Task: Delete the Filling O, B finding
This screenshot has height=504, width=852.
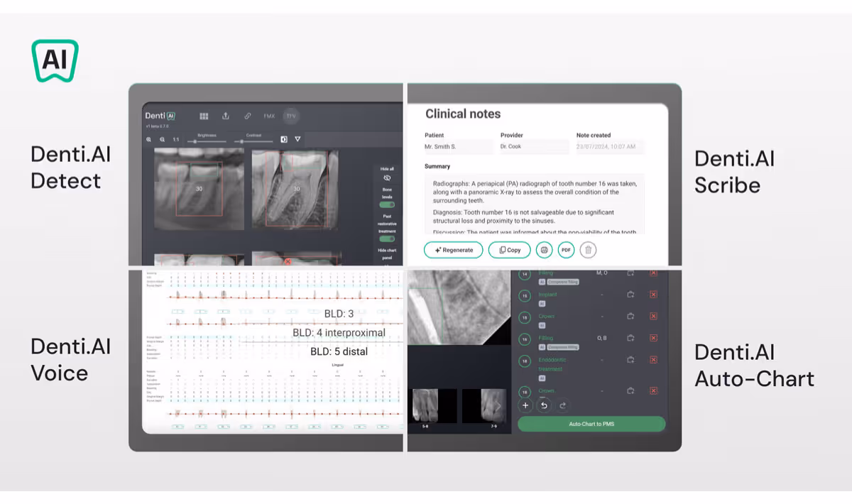Action: [x=653, y=338]
